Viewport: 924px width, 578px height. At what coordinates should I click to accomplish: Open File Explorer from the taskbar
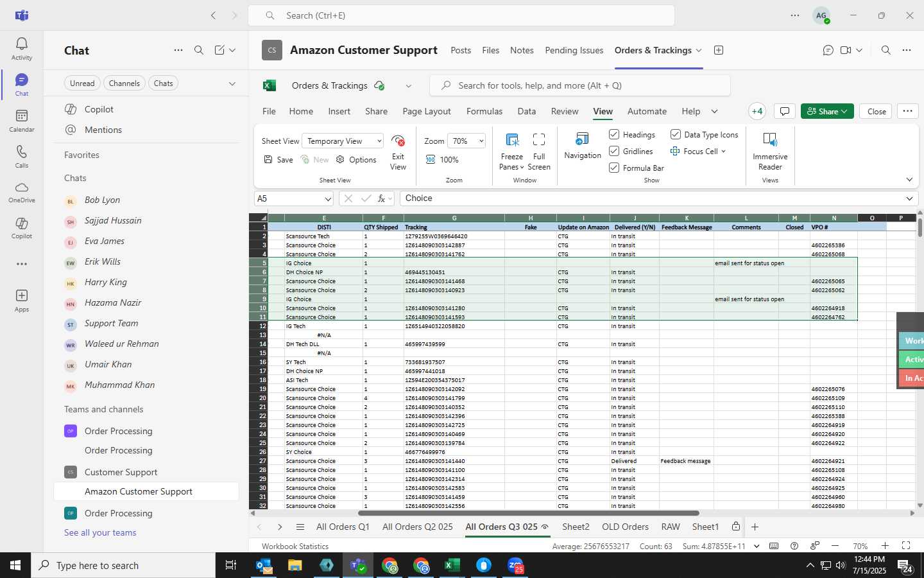295,565
